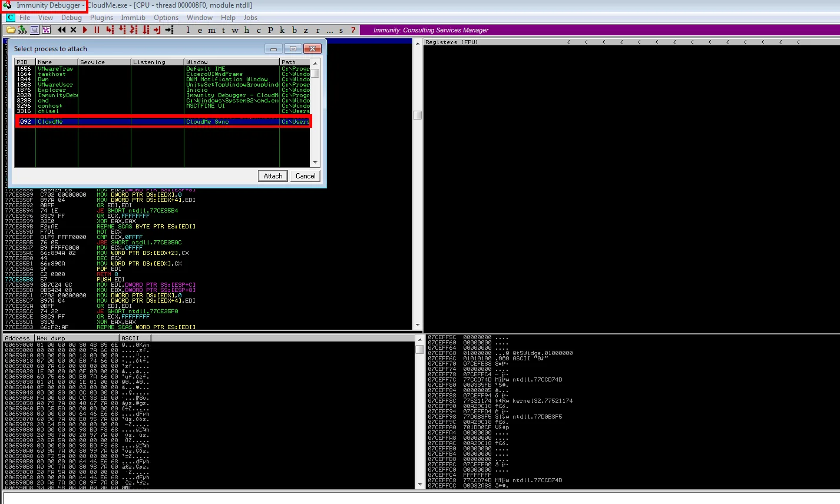Open Patches with the P toolbar button
Image resolution: width=840 pixels, height=504 pixels.
[270, 29]
